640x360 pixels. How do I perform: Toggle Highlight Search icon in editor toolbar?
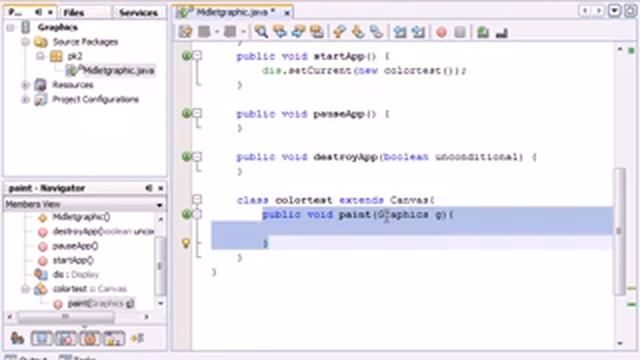[317, 31]
